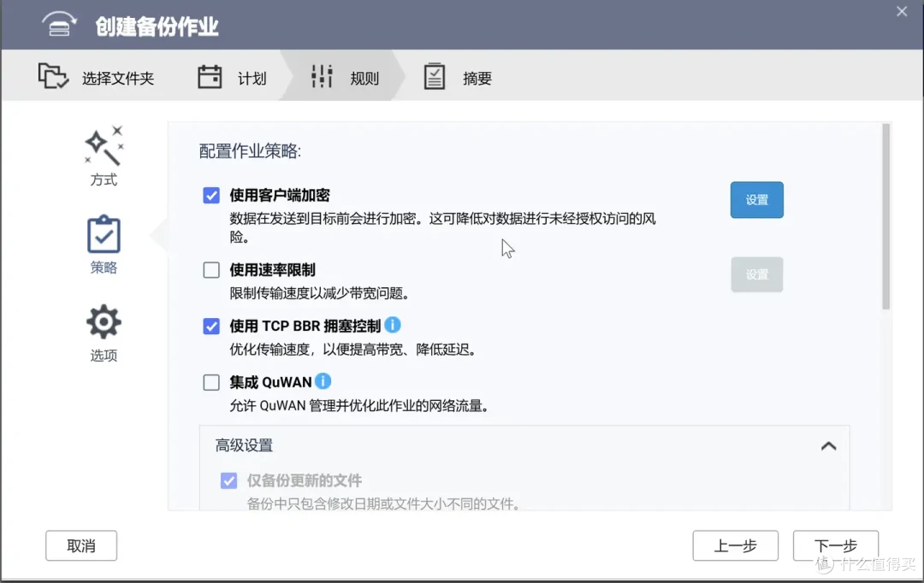Click the 摘要 clipboard step icon
The image size is (924, 583).
(x=435, y=77)
